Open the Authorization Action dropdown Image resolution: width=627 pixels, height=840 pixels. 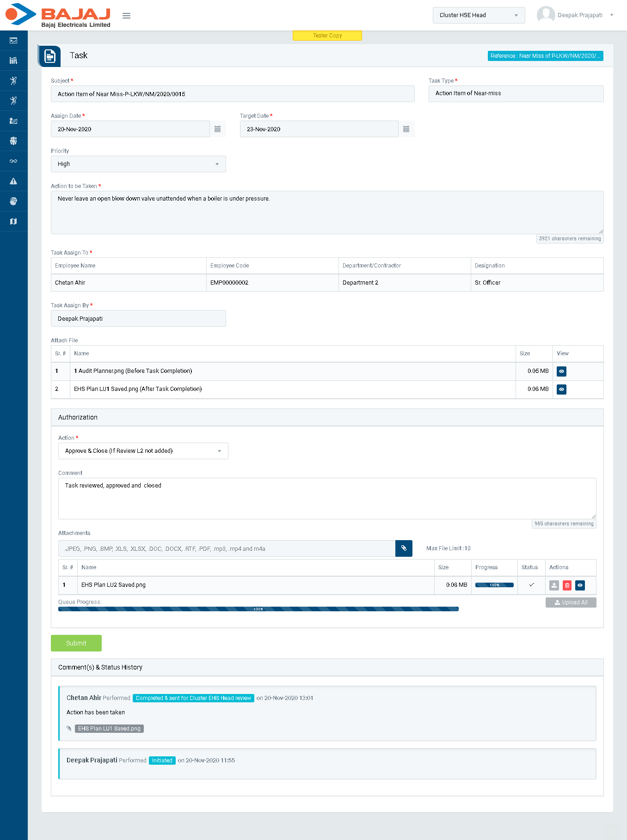pos(143,451)
